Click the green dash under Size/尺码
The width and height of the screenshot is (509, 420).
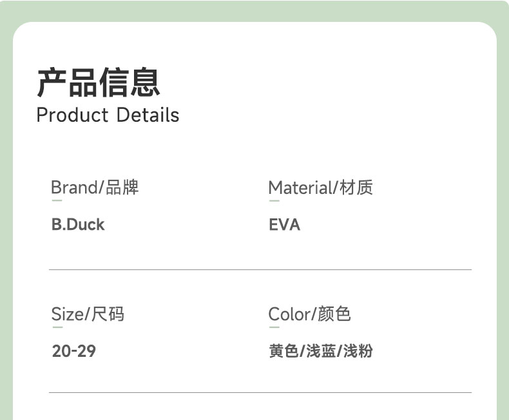(x=57, y=328)
